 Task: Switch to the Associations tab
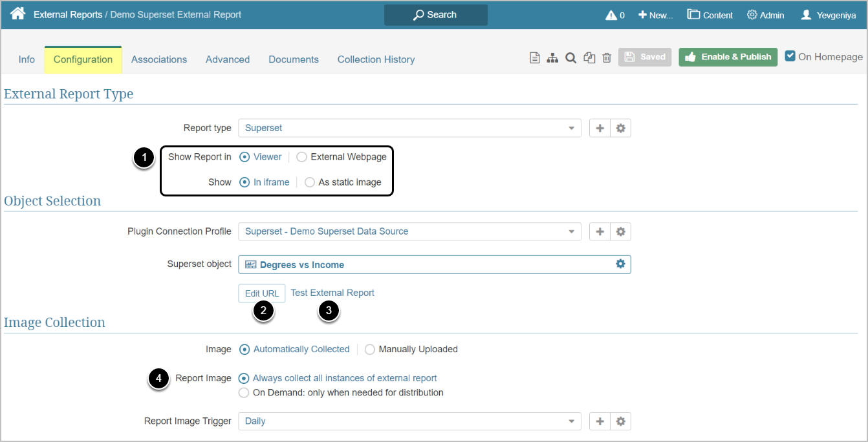click(159, 59)
